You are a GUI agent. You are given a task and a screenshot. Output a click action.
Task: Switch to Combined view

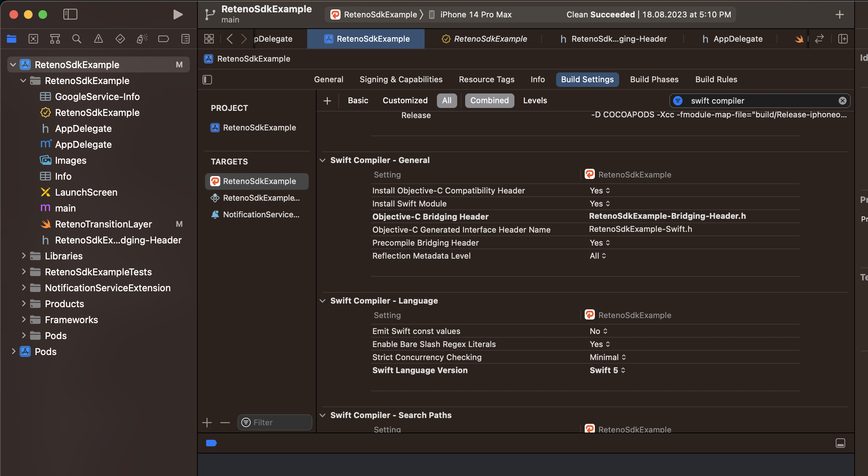489,101
